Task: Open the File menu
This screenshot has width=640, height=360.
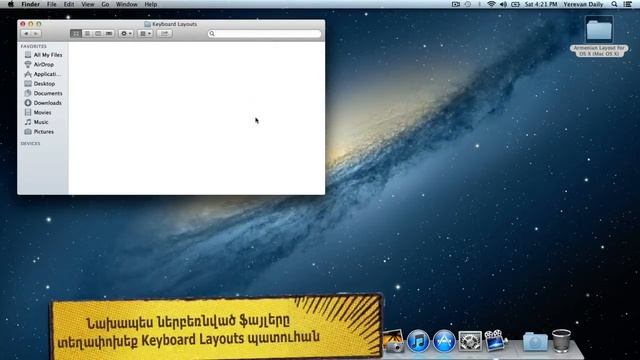Action: pyautogui.click(x=51, y=4)
